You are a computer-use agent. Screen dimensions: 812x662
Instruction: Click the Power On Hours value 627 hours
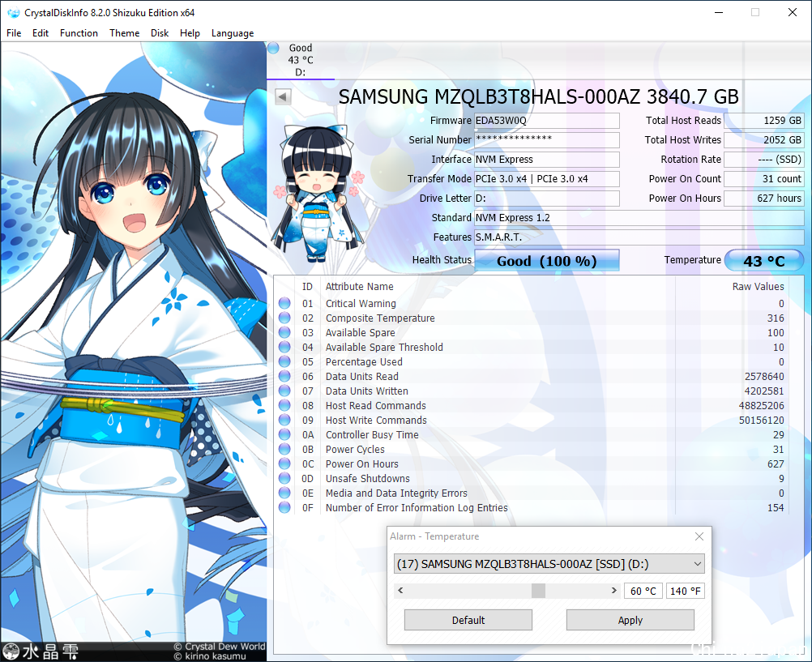764,199
